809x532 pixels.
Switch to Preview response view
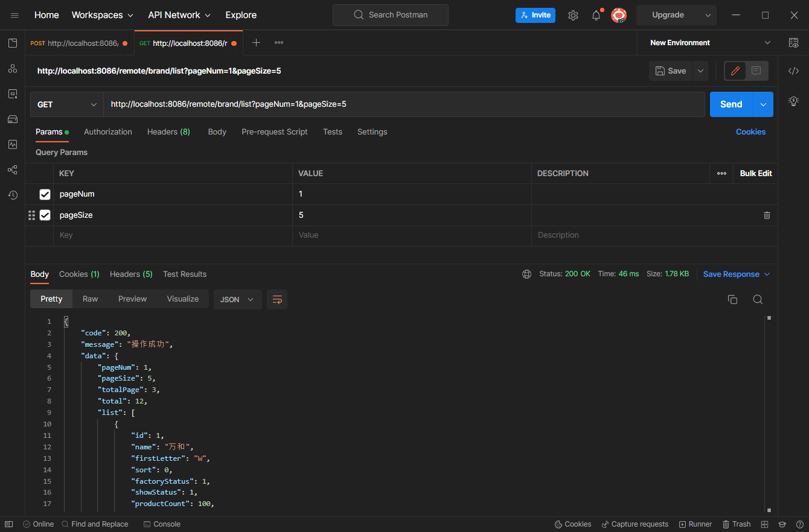pos(132,299)
